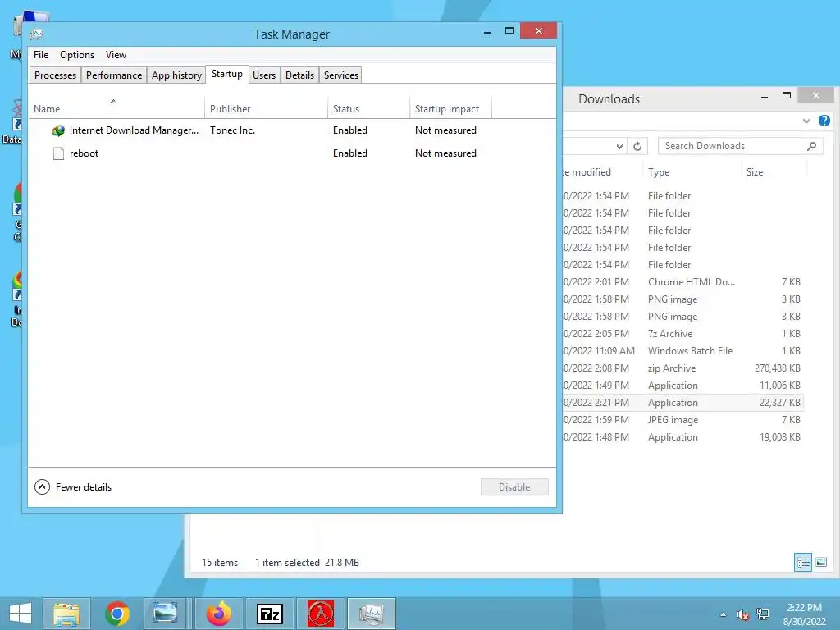
Task: Open the Options menu in Task Manager
Action: click(77, 55)
